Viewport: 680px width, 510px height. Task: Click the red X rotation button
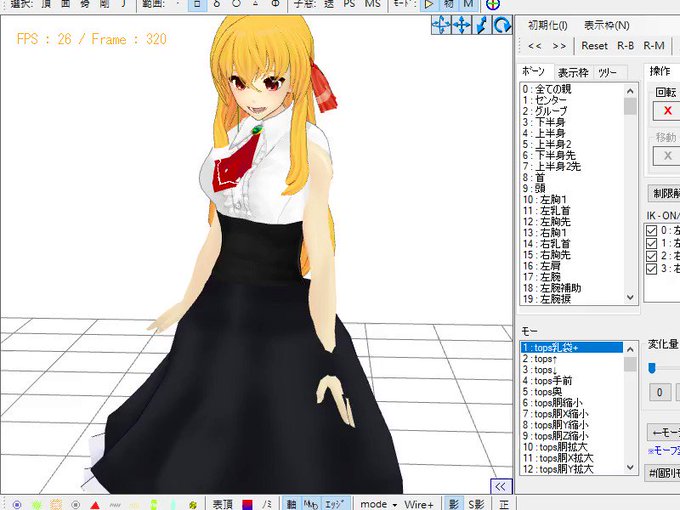pyautogui.click(x=667, y=111)
